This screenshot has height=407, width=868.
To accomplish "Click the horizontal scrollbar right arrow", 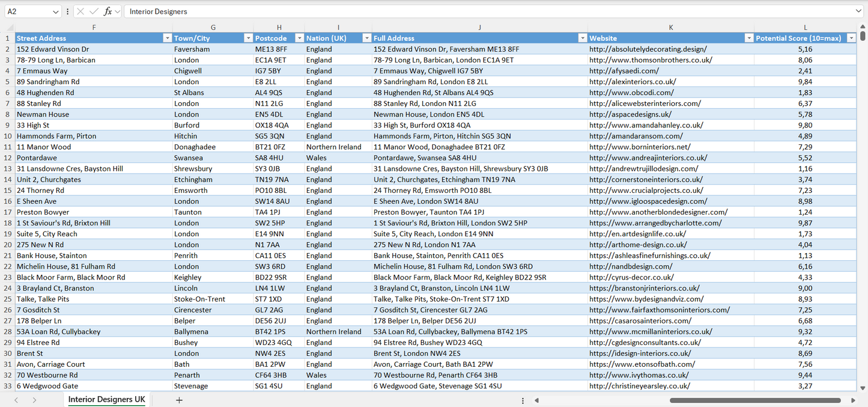I will [x=853, y=400].
